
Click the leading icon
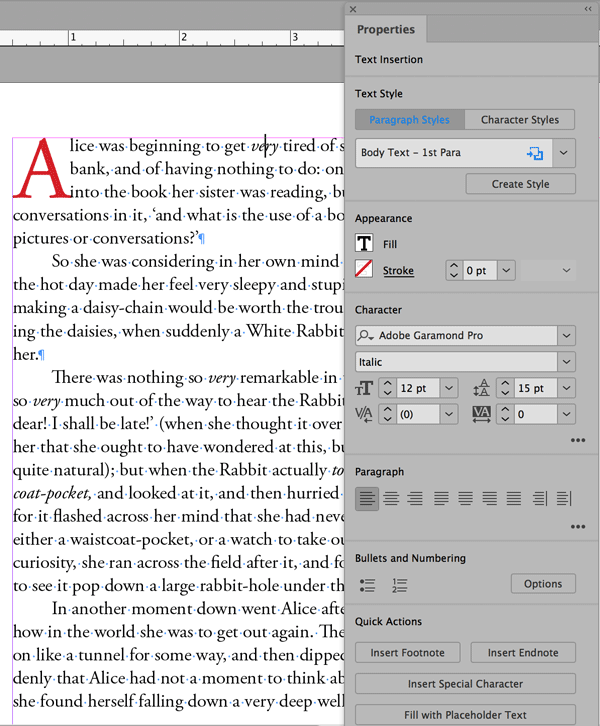pyautogui.click(x=481, y=388)
